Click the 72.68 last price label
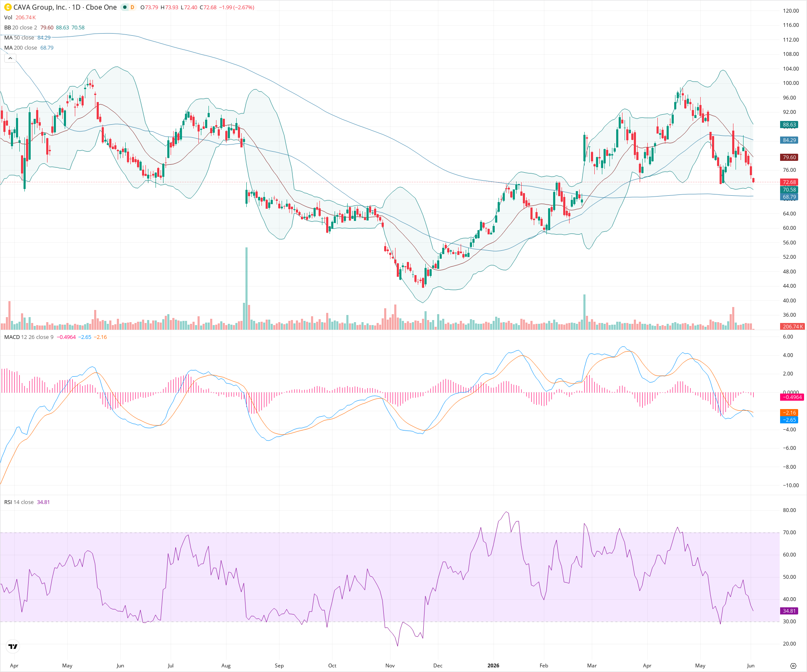 (x=789, y=182)
